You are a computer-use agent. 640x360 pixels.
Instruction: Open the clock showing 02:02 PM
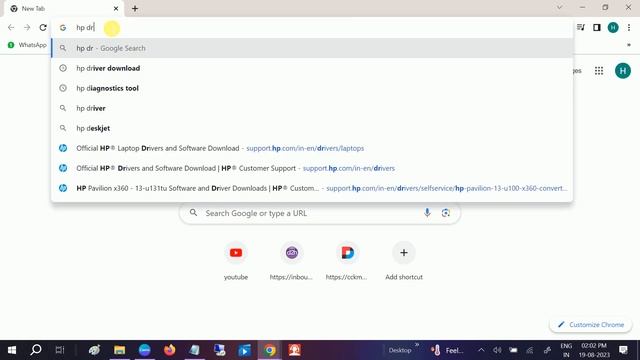(x=594, y=350)
